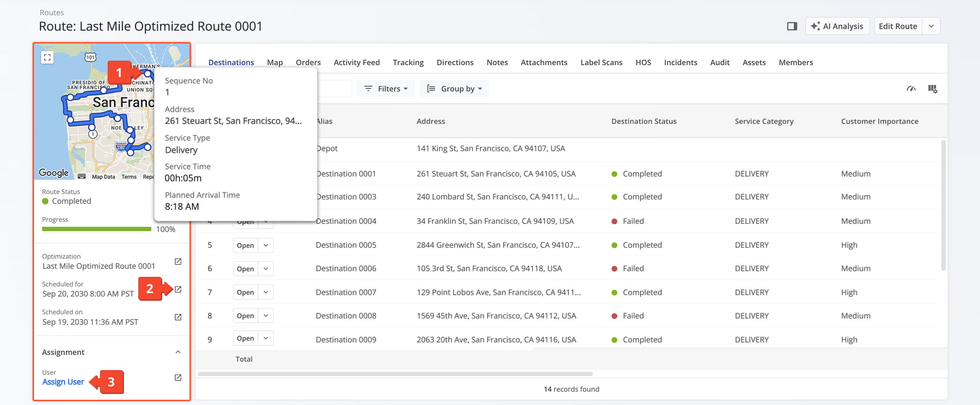
Task: Open the Members tab
Action: 796,63
